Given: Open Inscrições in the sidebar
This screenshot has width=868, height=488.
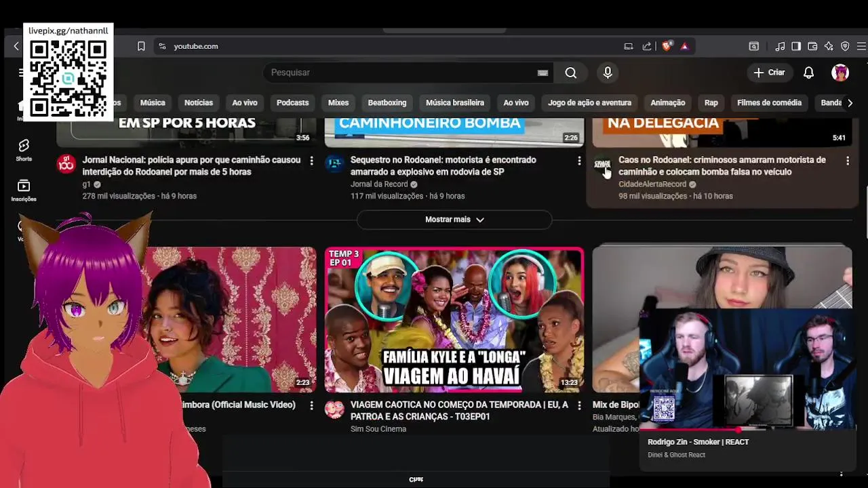Looking at the screenshot, I should (x=24, y=190).
